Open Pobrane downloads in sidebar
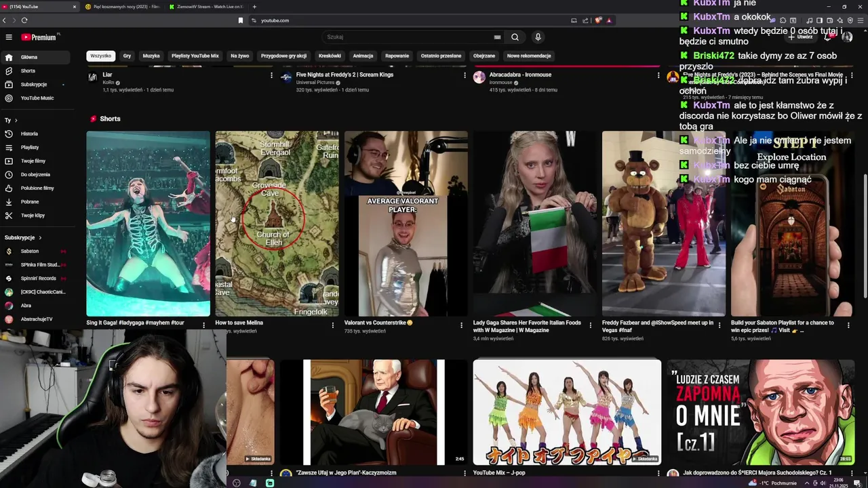The width and height of the screenshot is (868, 488). coord(35,201)
